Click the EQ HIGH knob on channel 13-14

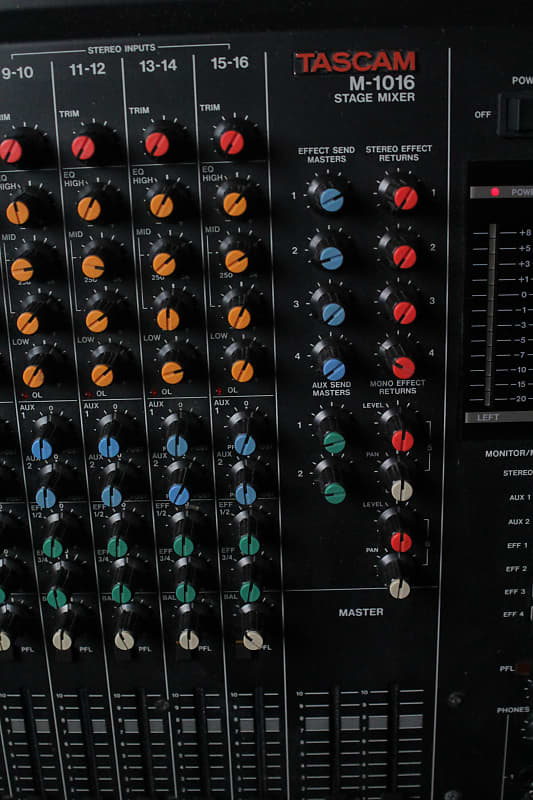click(x=161, y=205)
